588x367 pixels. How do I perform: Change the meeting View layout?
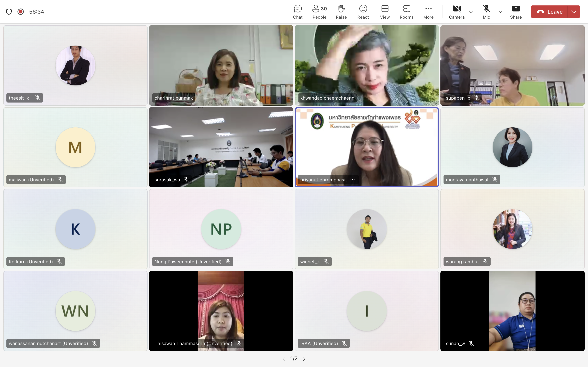coord(385,12)
